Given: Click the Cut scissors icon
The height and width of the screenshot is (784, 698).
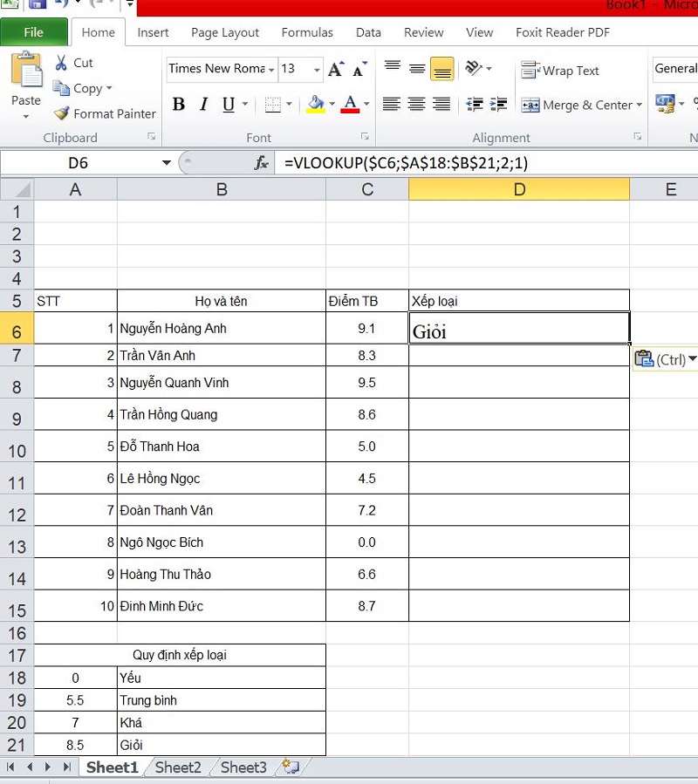Looking at the screenshot, I should coord(62,63).
